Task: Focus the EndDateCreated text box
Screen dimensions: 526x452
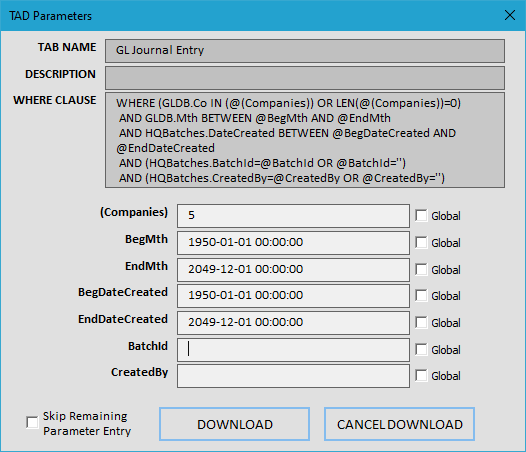Action: pos(294,322)
